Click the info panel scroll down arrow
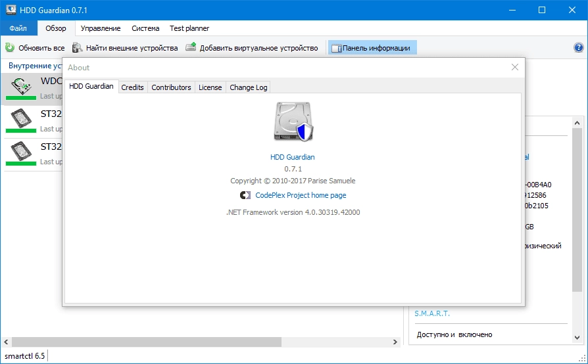 coord(577,338)
